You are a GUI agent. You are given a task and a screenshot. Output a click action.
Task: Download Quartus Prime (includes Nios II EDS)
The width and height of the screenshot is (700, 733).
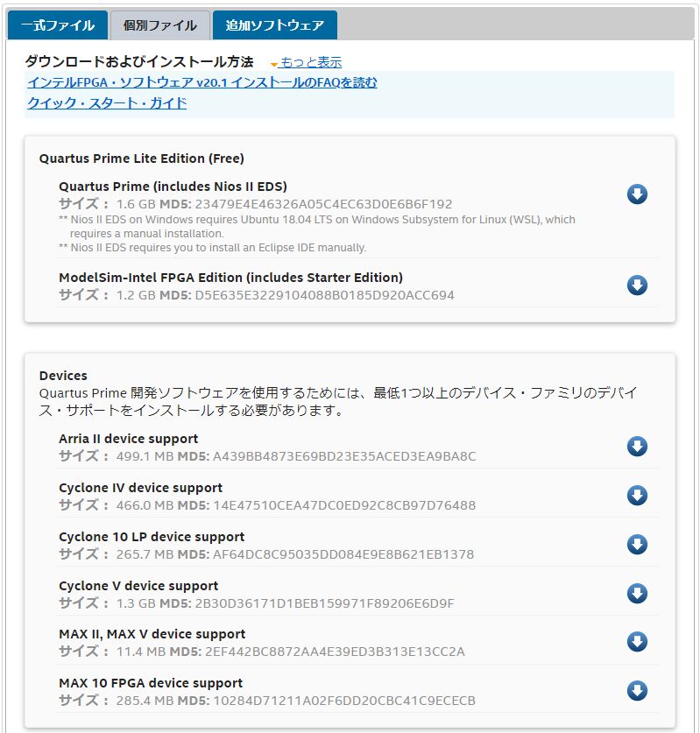pyautogui.click(x=637, y=194)
